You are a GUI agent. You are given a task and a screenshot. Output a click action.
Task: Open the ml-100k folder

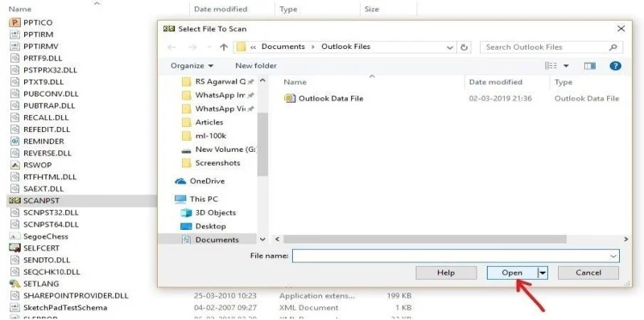pos(204,136)
